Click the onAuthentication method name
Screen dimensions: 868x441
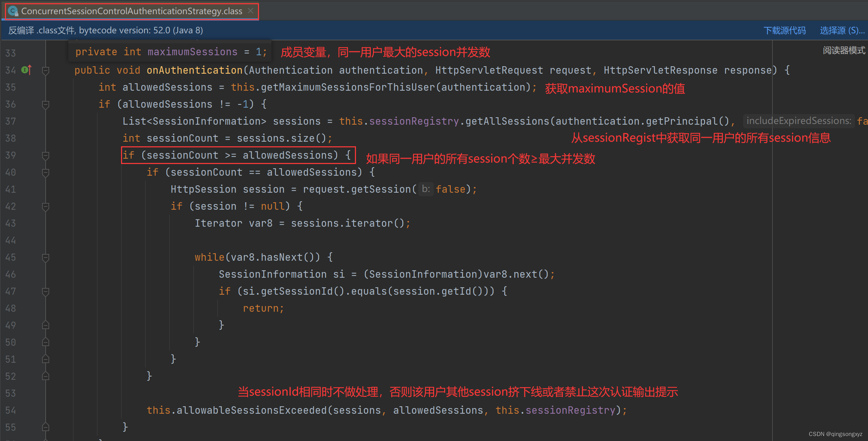[x=194, y=70]
